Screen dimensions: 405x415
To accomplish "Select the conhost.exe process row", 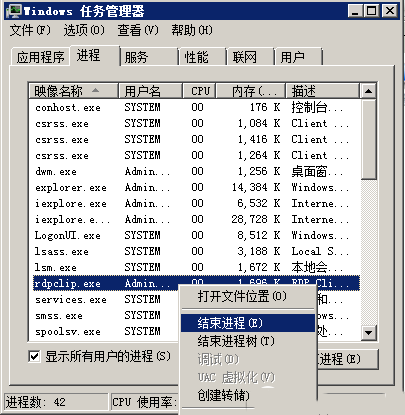I will (x=196, y=107).
